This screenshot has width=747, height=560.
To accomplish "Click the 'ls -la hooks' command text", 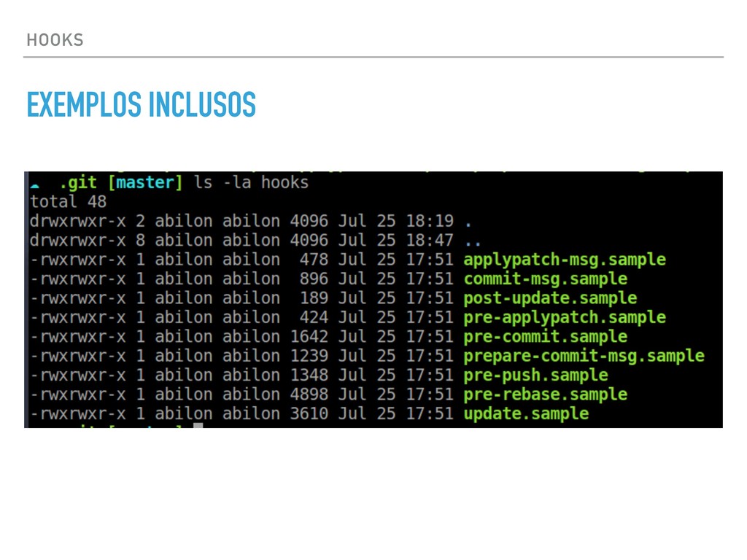I will coord(251,182).
